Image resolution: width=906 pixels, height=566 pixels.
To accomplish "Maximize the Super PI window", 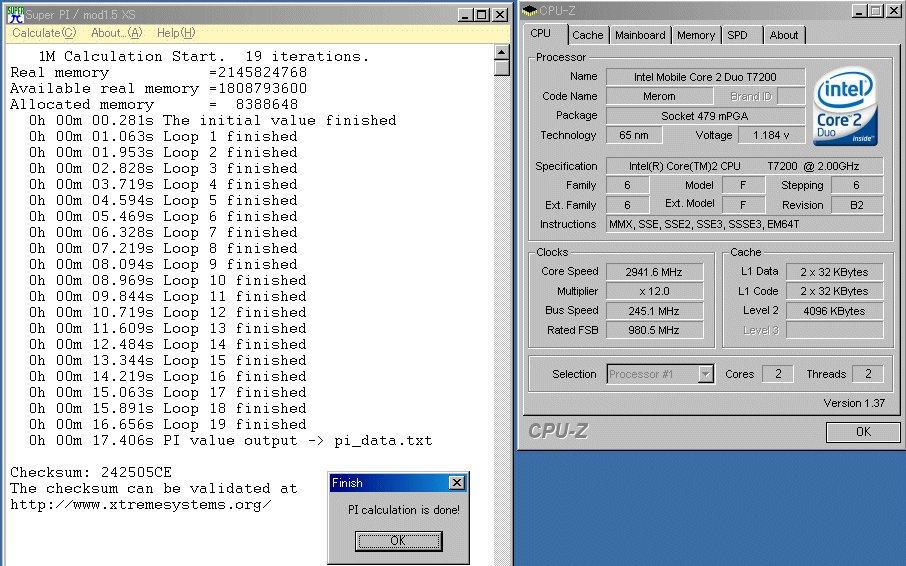I will [x=482, y=15].
